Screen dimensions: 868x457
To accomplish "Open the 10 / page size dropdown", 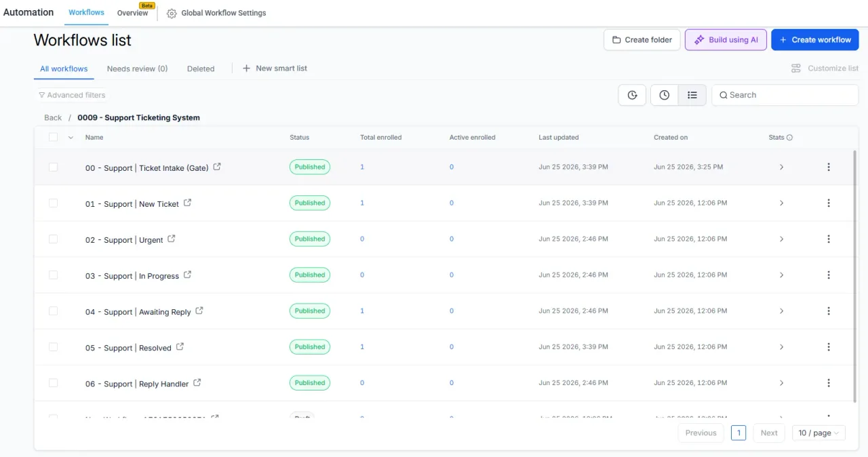I will point(818,433).
